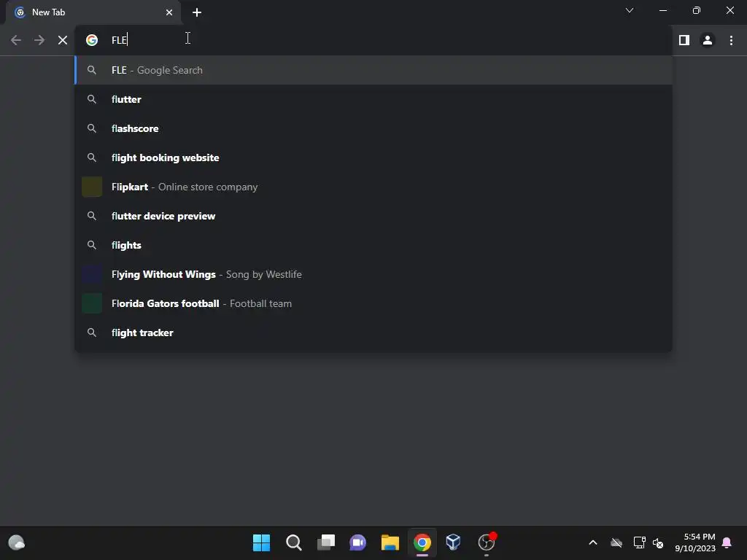Click the muted volume tray icon
The width and height of the screenshot is (747, 560).
click(658, 542)
